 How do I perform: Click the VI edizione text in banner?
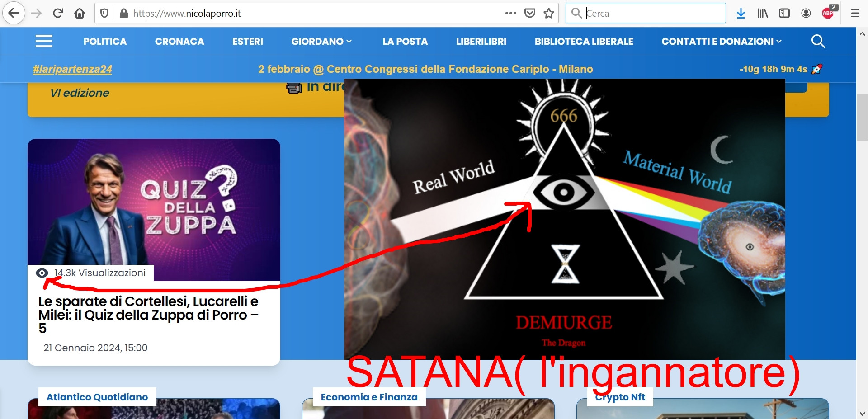80,93
